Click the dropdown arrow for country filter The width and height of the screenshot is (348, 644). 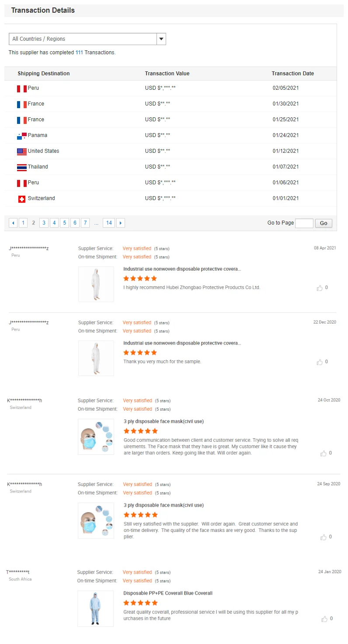click(161, 39)
